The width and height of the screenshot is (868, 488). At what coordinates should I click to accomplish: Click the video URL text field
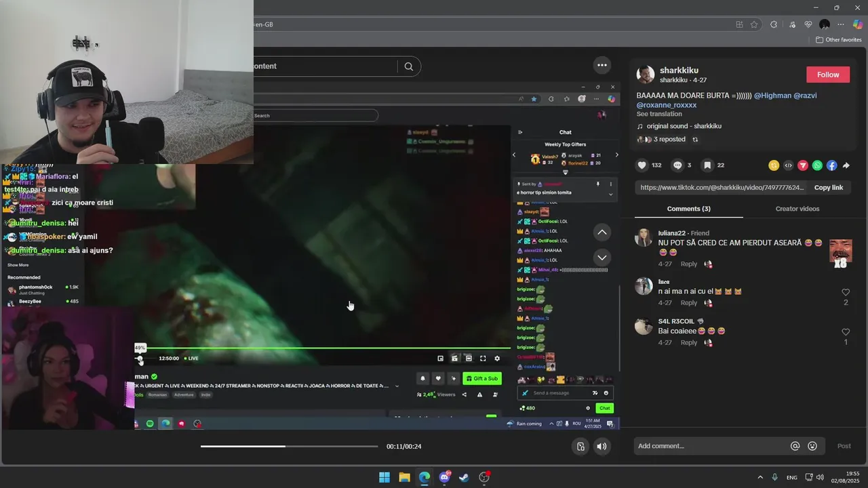coord(722,188)
